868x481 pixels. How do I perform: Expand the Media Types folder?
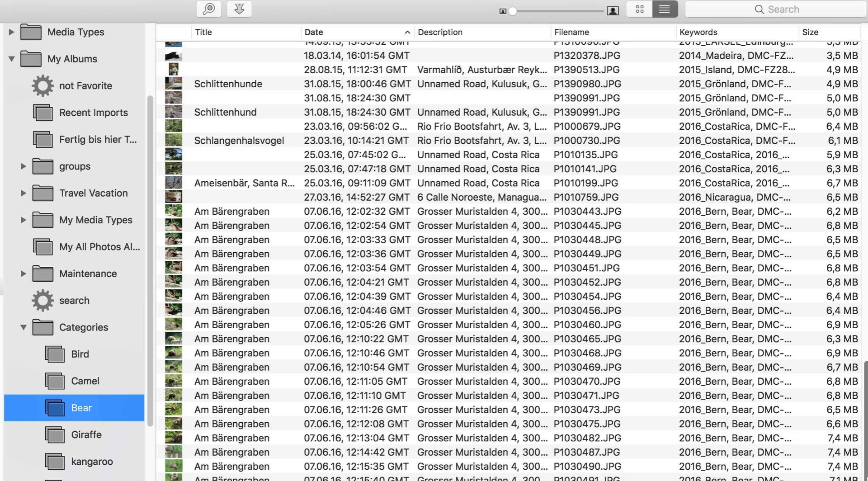pos(11,32)
